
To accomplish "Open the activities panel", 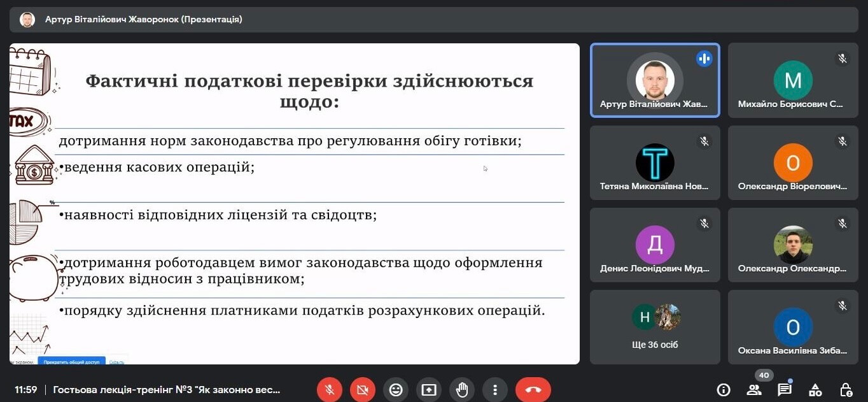I will pyautogui.click(x=815, y=390).
